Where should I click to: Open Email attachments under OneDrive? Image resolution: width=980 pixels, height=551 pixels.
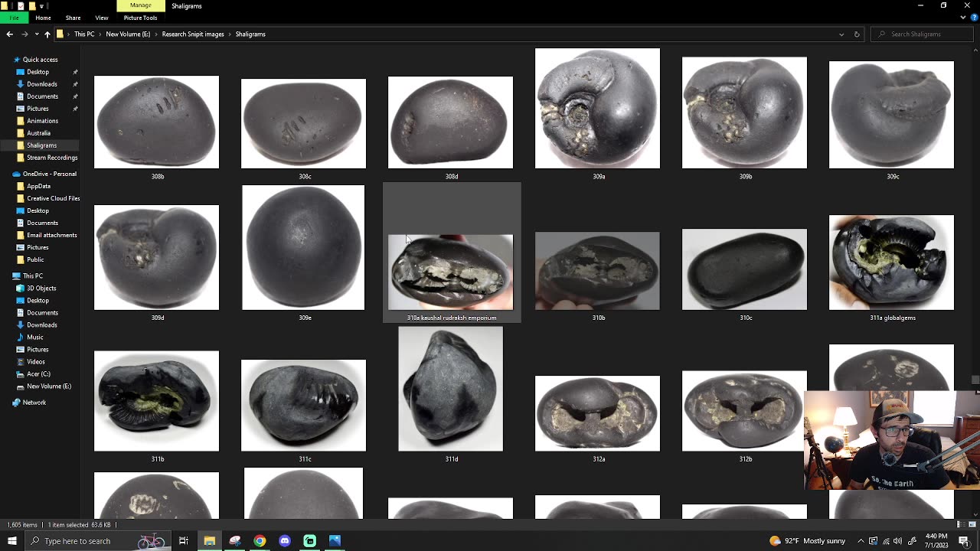tap(51, 235)
